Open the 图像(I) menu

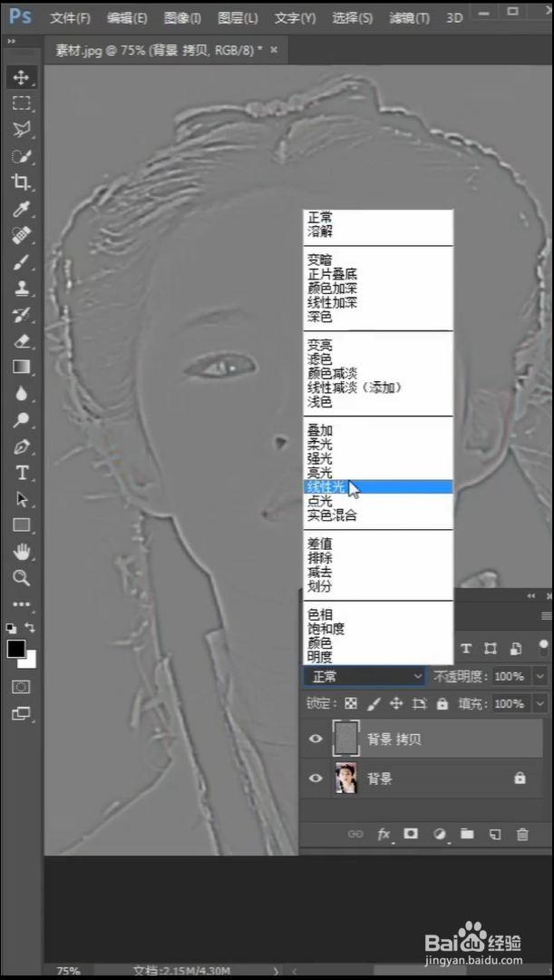182,18
